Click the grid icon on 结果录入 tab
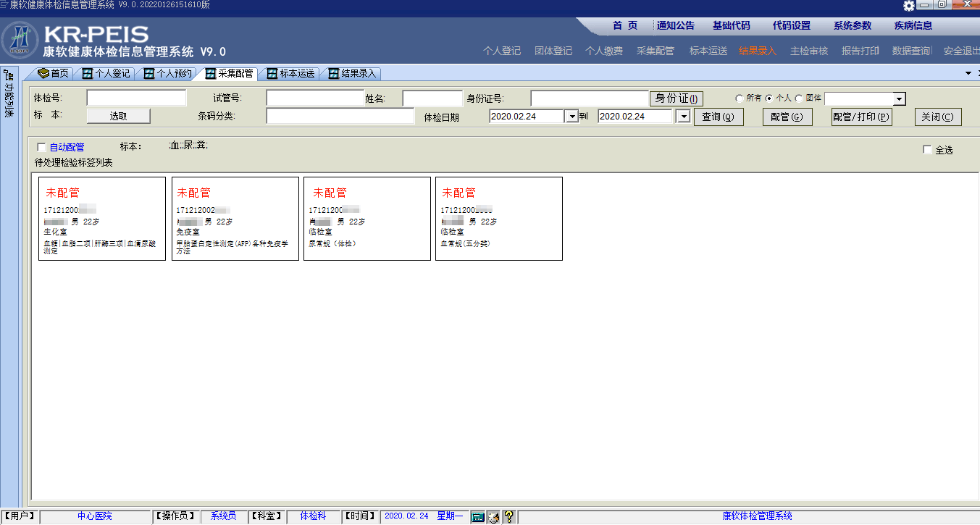This screenshot has width=980, height=525. tap(334, 73)
